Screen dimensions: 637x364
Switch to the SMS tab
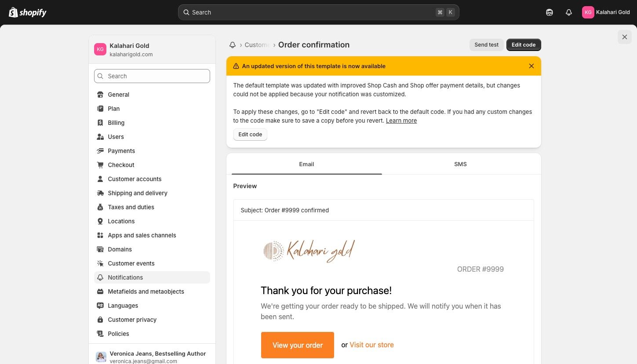point(460,164)
